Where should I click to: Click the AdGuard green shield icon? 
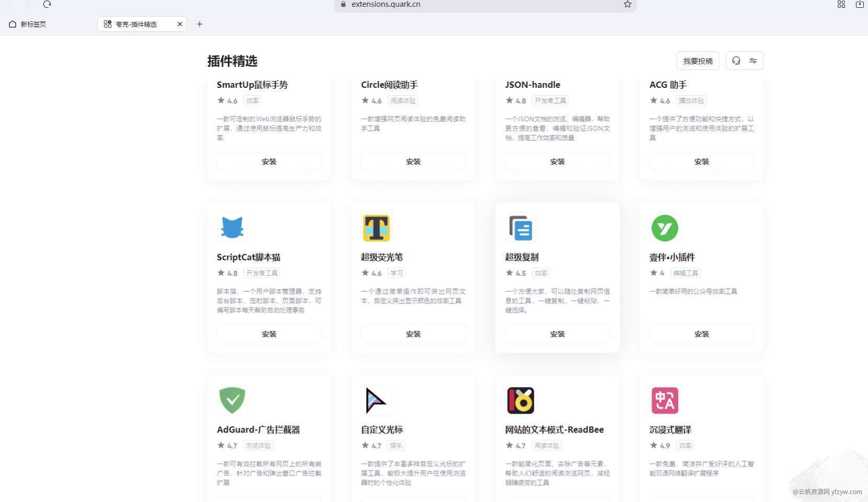[232, 401]
